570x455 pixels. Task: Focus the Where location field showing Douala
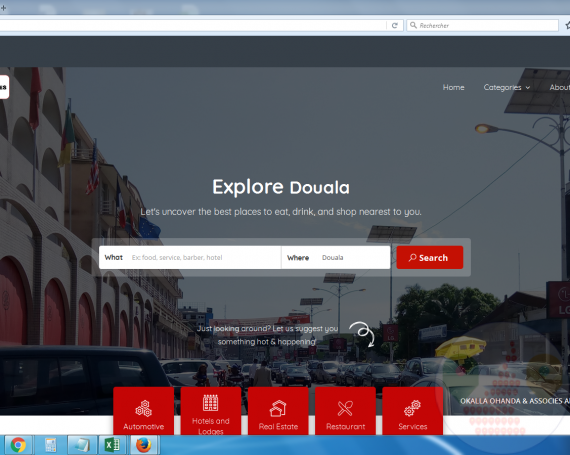tap(336, 257)
